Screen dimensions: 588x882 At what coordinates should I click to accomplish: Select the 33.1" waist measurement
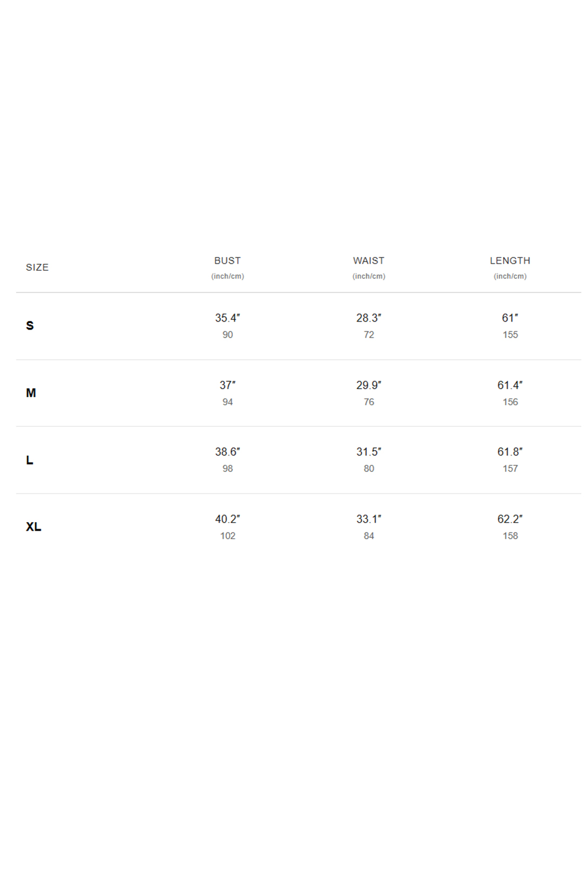click(x=369, y=519)
